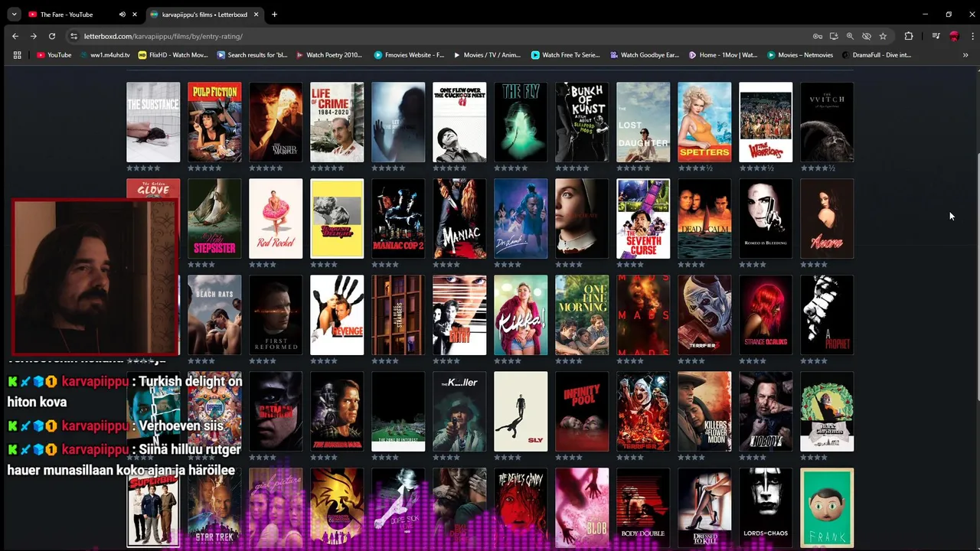Open the Life of Crime 1984-2020 poster

337,122
